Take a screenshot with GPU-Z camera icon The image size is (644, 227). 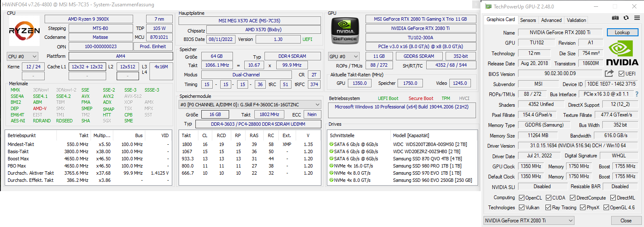(x=615, y=18)
